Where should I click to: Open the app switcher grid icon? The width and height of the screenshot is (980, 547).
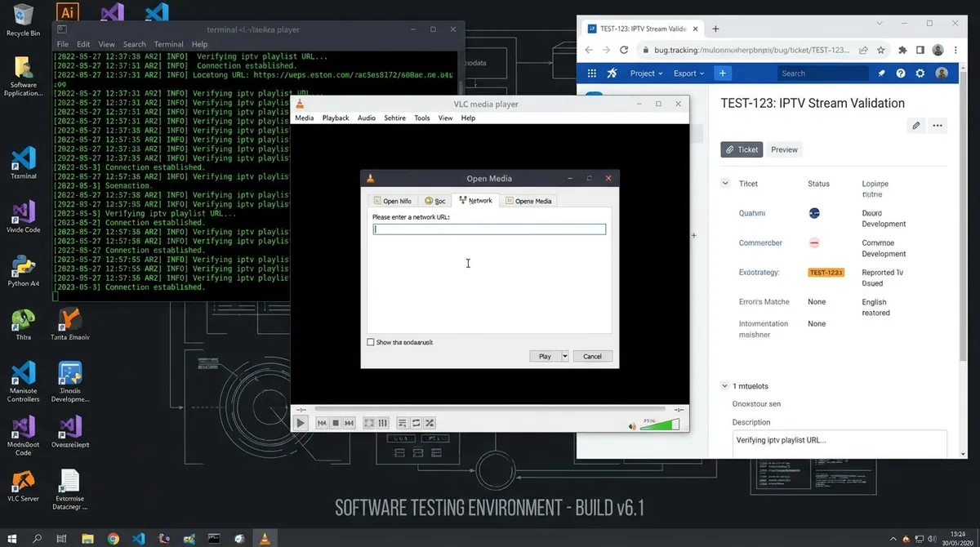[x=590, y=73]
